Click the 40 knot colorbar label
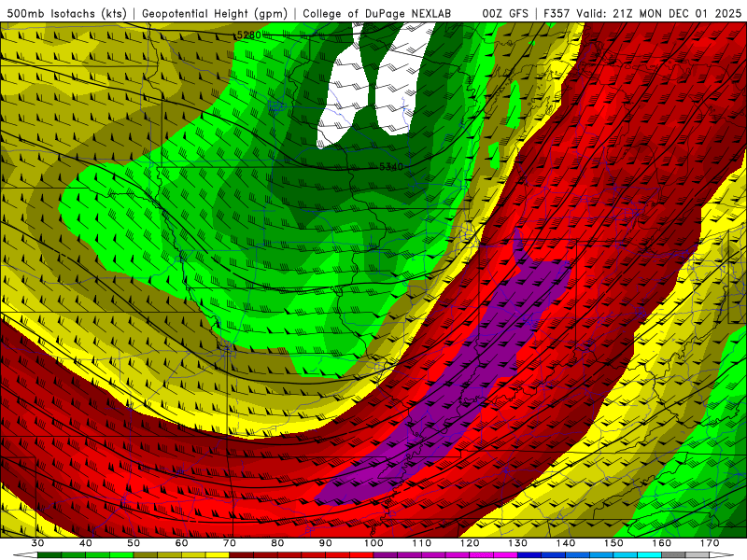The width and height of the screenshot is (747, 560). (86, 543)
